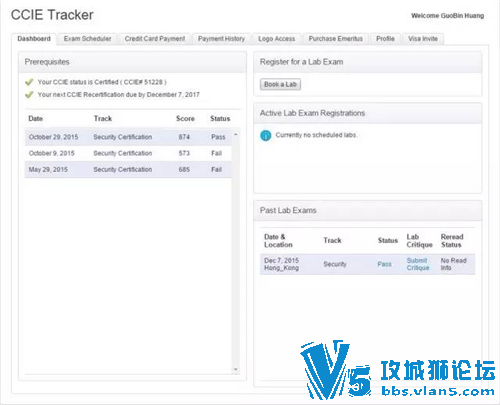Click the Book a Lab button
The height and width of the screenshot is (405, 500).
280,84
